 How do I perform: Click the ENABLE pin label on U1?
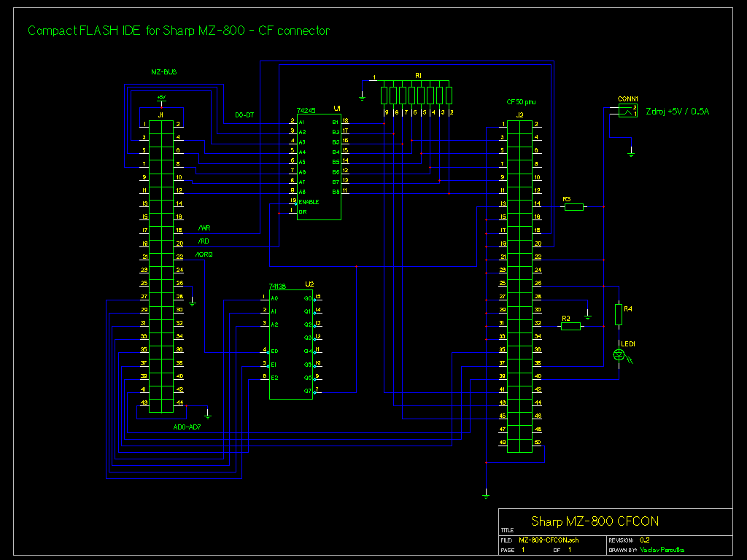pyautogui.click(x=309, y=202)
